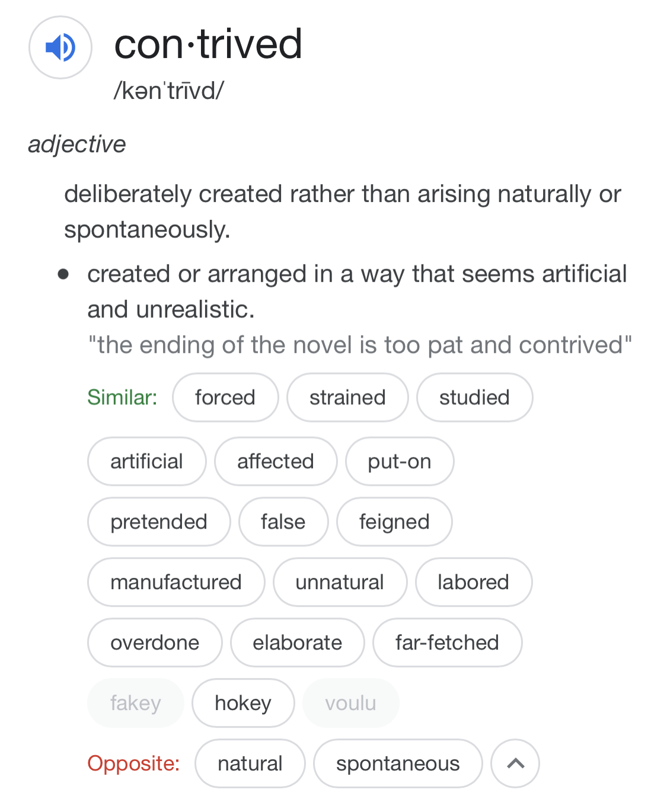
Task: Look up the word "hokey"
Action: click(x=243, y=703)
